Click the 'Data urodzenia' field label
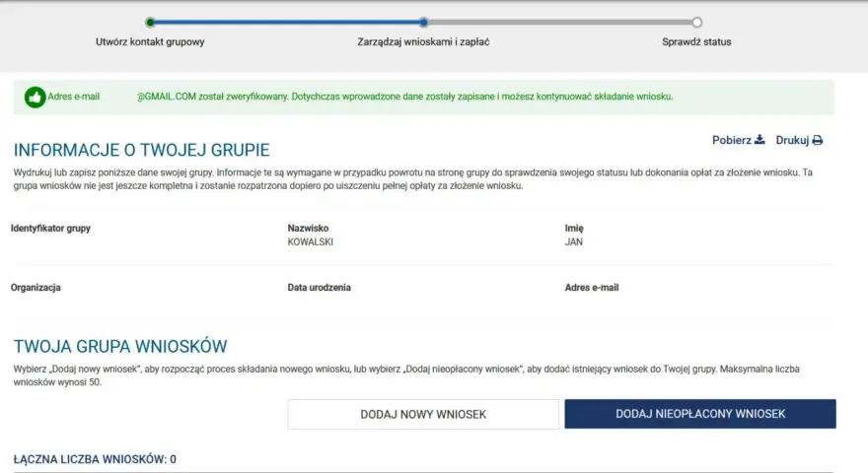The image size is (868, 473). pos(319,288)
